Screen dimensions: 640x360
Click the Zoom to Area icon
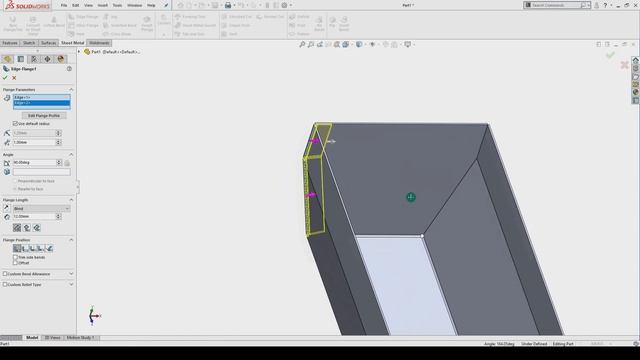click(311, 44)
